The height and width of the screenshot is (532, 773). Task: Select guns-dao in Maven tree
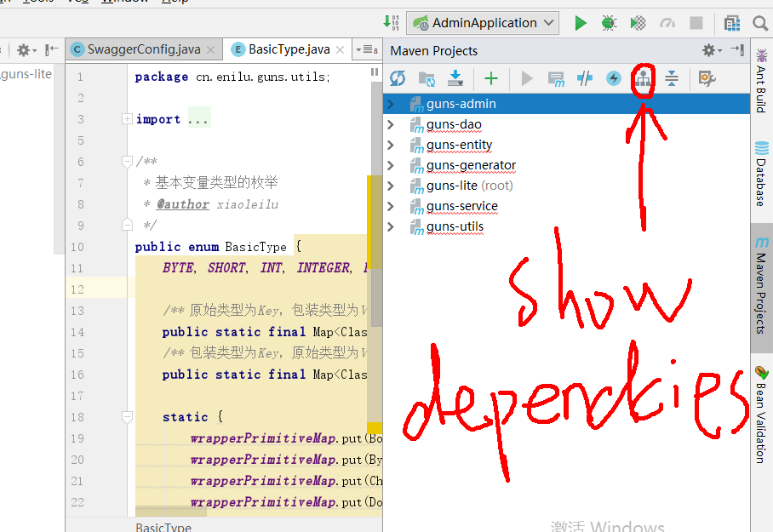(x=454, y=125)
